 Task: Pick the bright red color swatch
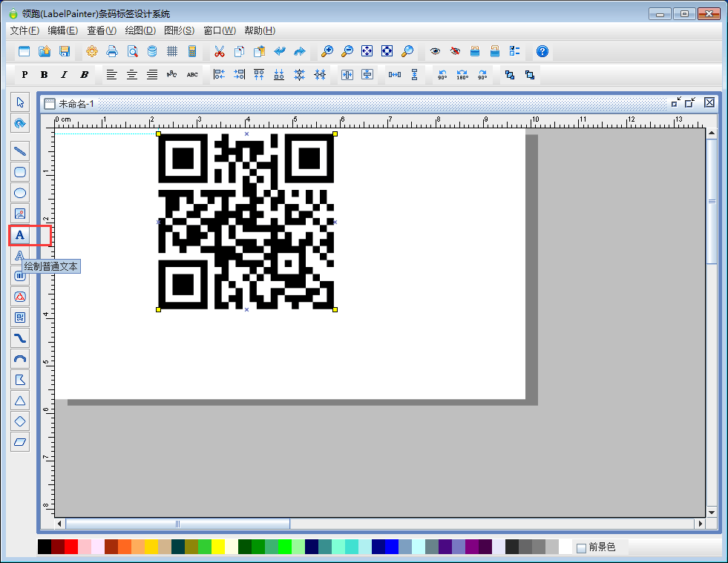coord(71,547)
